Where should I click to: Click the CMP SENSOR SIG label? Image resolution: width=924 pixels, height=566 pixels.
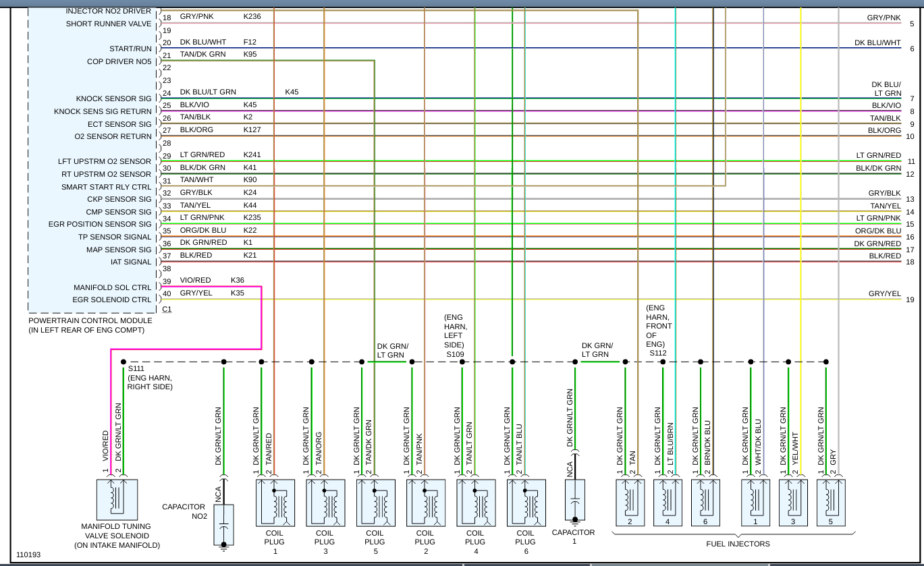pos(119,213)
